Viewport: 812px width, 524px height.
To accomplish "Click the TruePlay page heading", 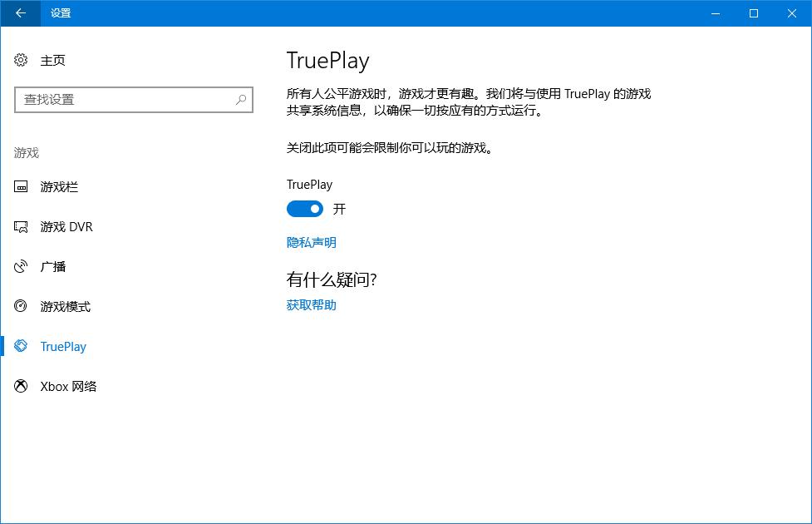I will (327, 61).
